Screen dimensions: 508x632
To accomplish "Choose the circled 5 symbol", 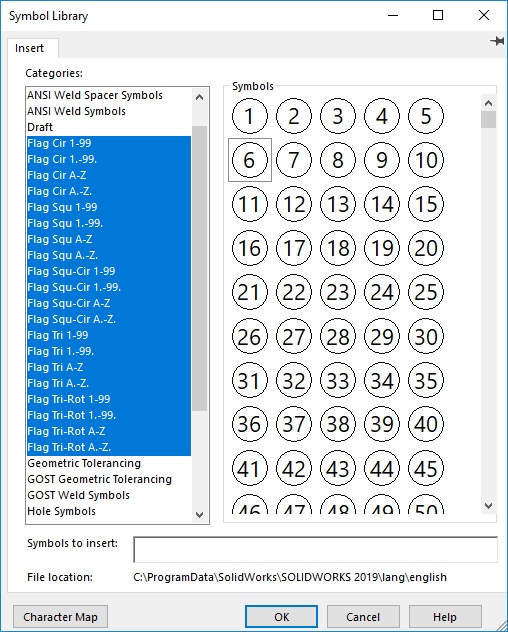I will tap(426, 116).
